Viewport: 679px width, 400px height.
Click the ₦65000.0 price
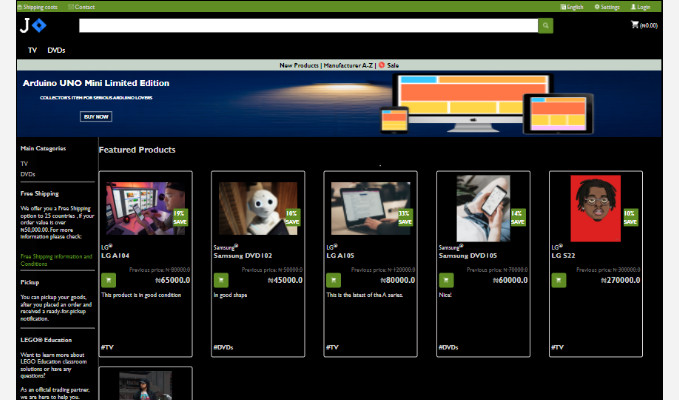coord(172,280)
